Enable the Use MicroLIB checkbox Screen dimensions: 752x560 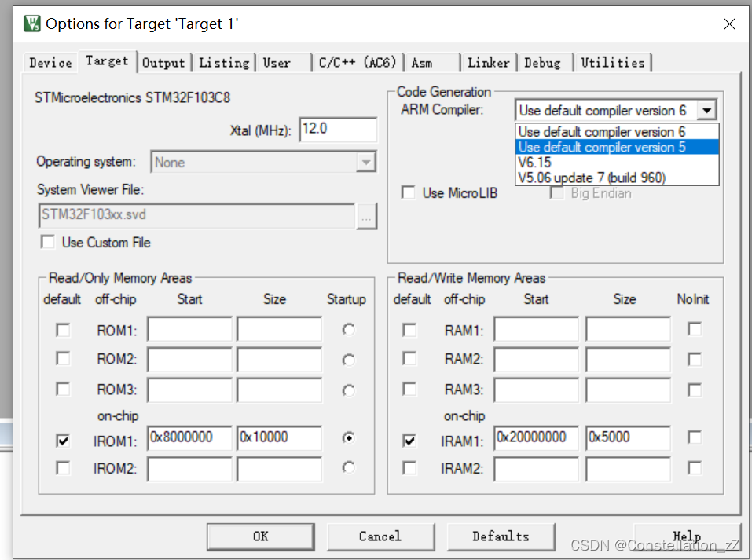[x=409, y=192]
